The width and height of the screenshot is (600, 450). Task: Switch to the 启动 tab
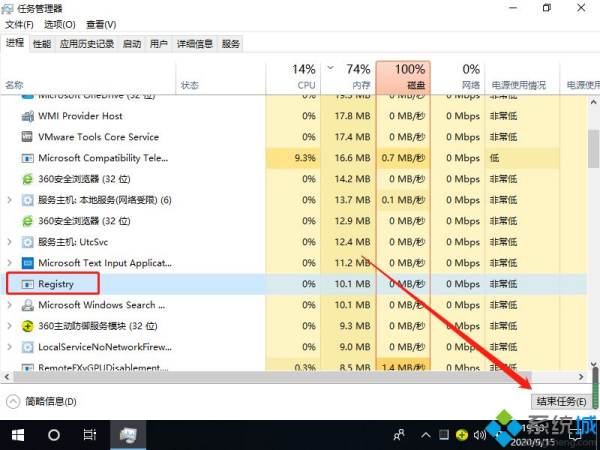click(132, 44)
